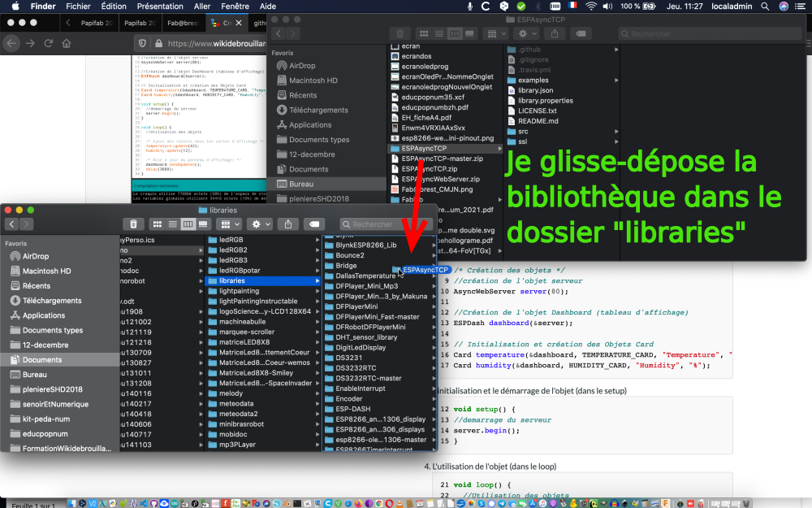Click the back arrow in the libraries window
The width and height of the screenshot is (812, 508).
pyautogui.click(x=12, y=226)
